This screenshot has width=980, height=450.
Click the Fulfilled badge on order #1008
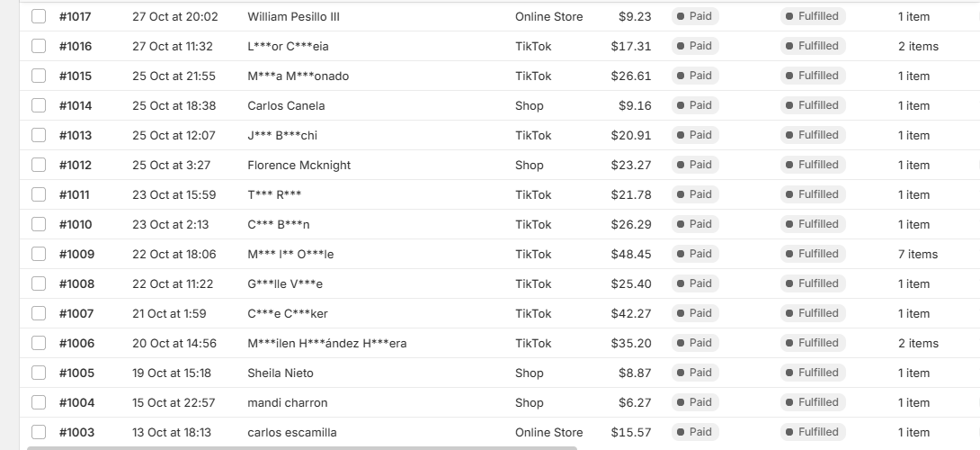pos(813,283)
